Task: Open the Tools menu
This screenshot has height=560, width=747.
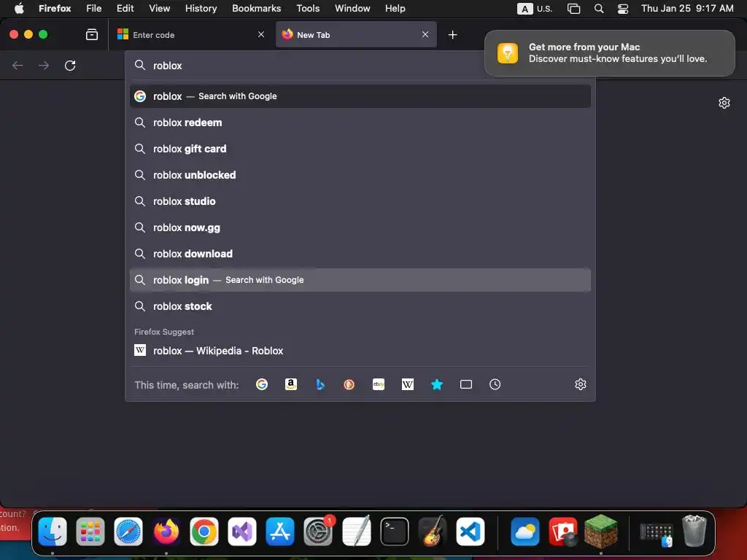Action: 308,8
